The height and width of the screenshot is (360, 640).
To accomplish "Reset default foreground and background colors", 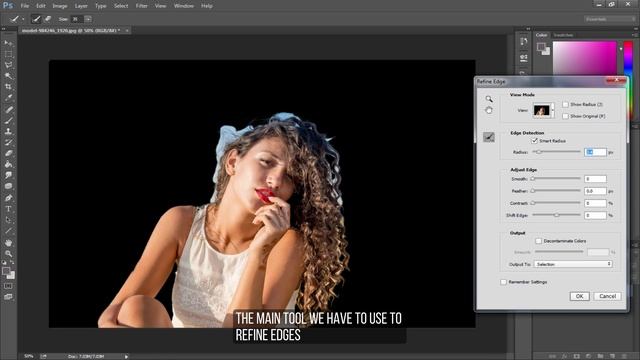I will (4, 262).
